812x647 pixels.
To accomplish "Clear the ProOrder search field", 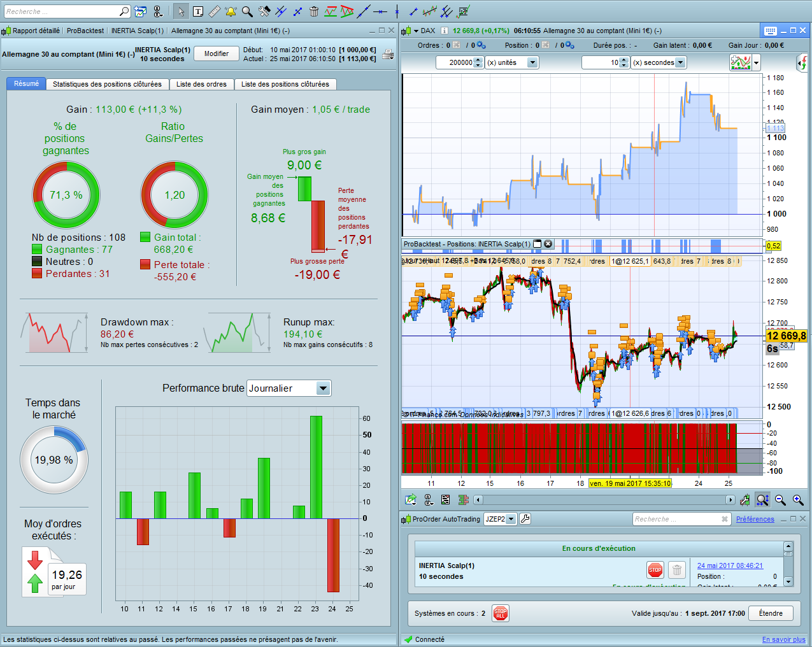I will [725, 519].
